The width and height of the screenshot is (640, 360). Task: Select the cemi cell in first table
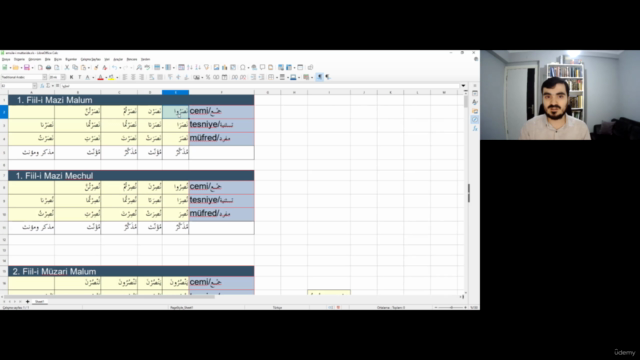click(221, 111)
